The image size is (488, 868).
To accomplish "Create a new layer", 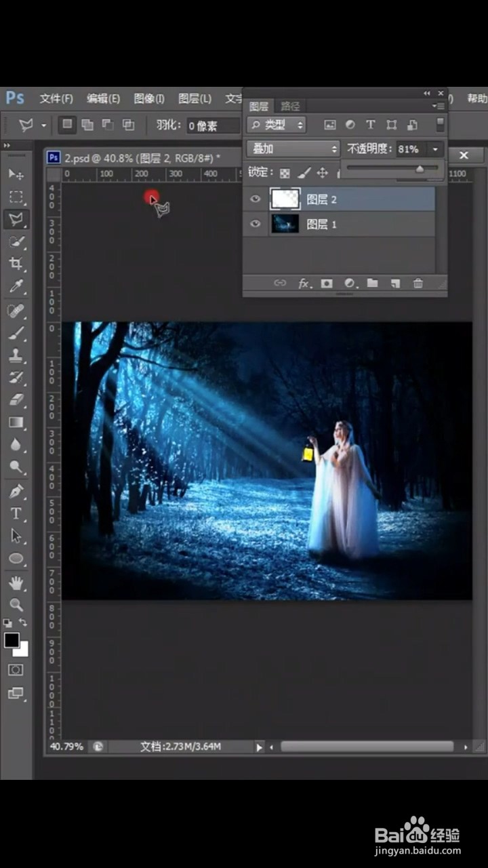I will pos(395,283).
